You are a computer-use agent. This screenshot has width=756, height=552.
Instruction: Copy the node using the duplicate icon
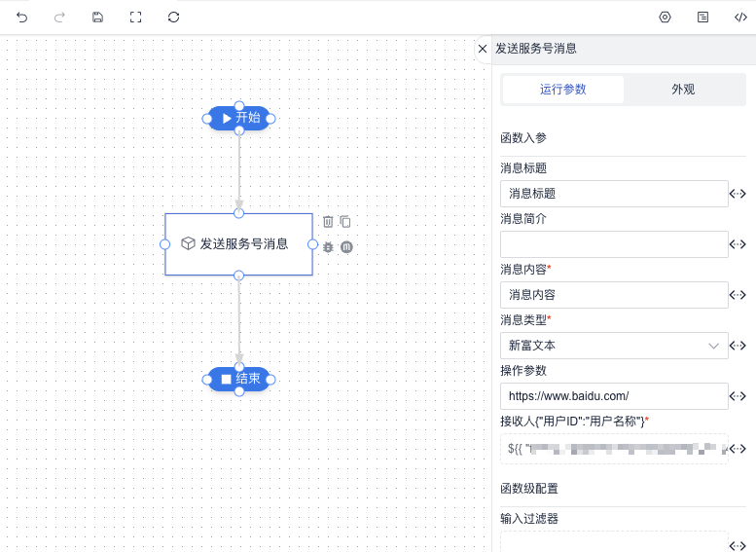[x=344, y=222]
